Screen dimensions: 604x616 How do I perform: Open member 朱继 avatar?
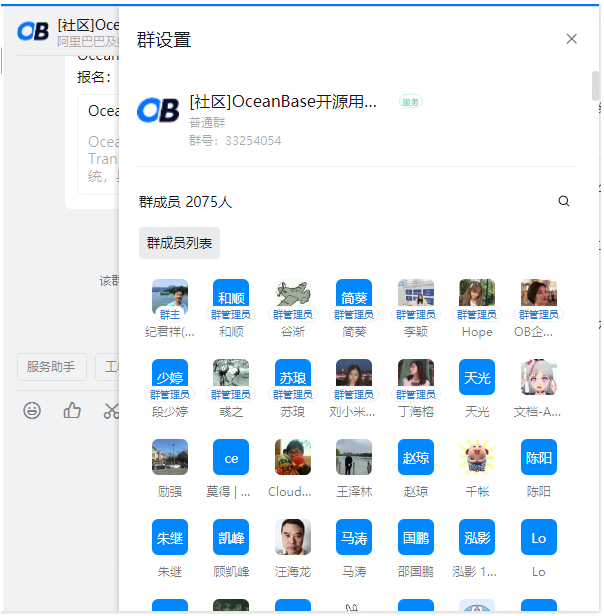tap(170, 537)
